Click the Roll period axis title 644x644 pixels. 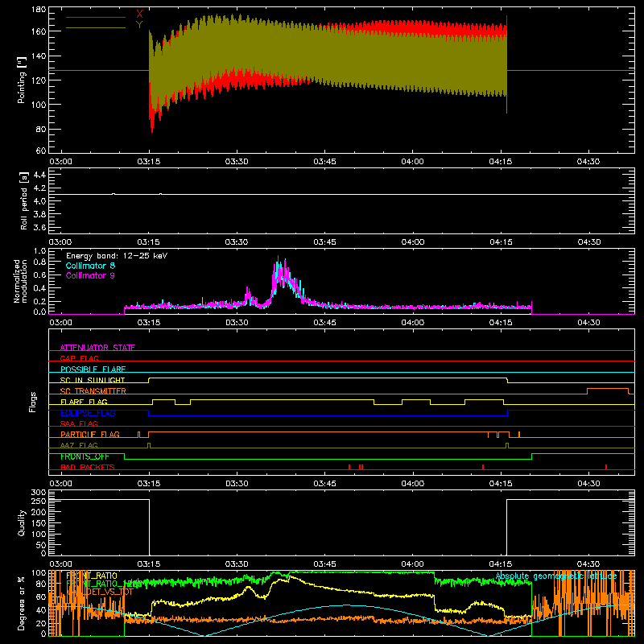tap(24, 200)
